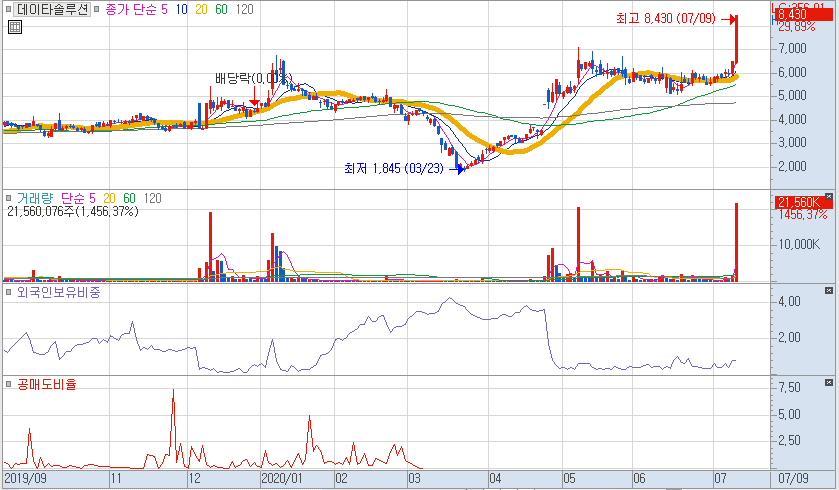Image resolution: width=839 pixels, height=490 pixels.
Task: Select the 데이타솔루션 stock name label
Action: [x=52, y=9]
